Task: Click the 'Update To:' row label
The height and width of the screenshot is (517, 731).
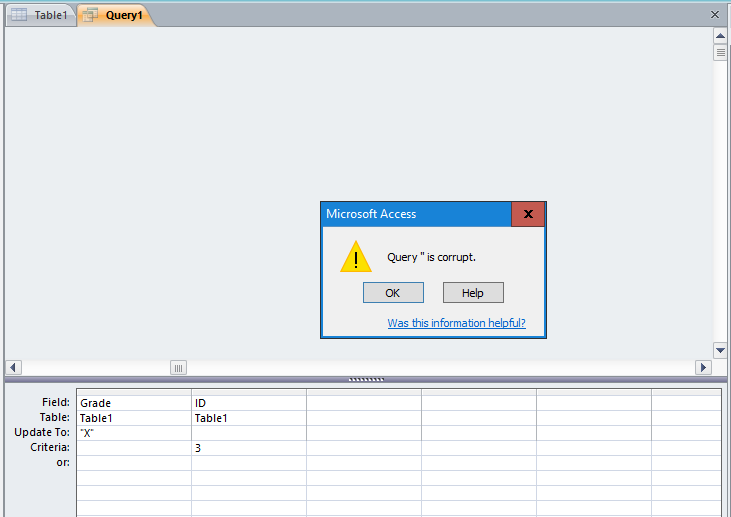Action: [x=42, y=432]
